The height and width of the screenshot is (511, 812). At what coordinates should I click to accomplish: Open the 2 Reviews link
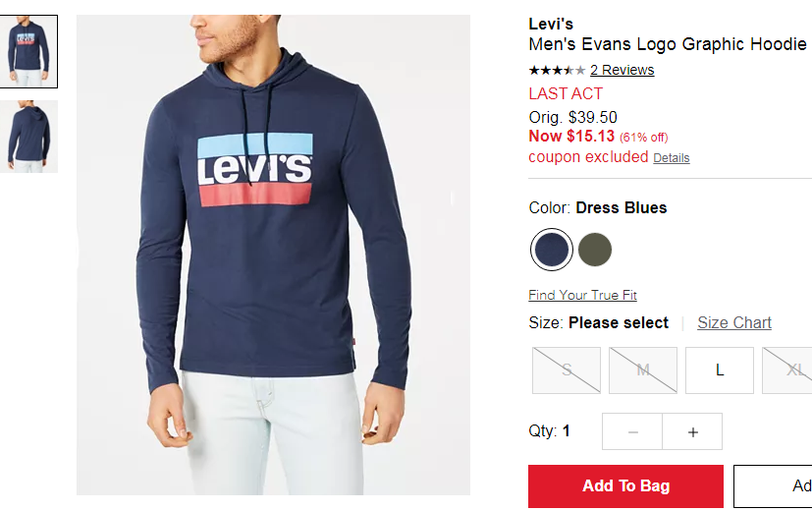622,70
